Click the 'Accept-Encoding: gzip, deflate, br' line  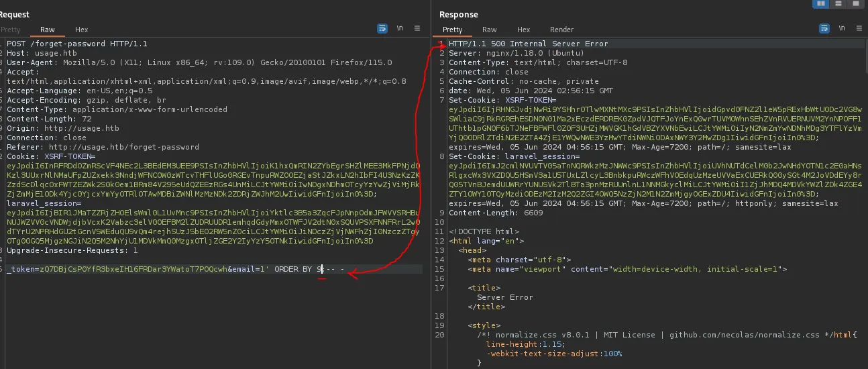coord(86,100)
